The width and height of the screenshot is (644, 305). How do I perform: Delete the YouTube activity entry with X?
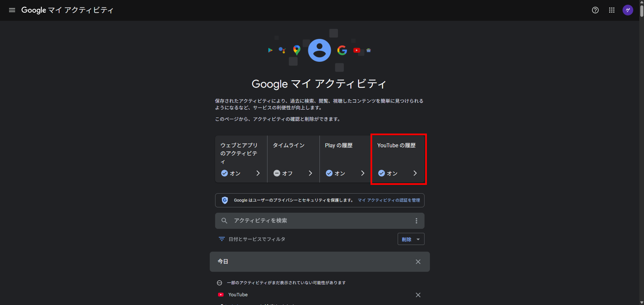pos(418,295)
